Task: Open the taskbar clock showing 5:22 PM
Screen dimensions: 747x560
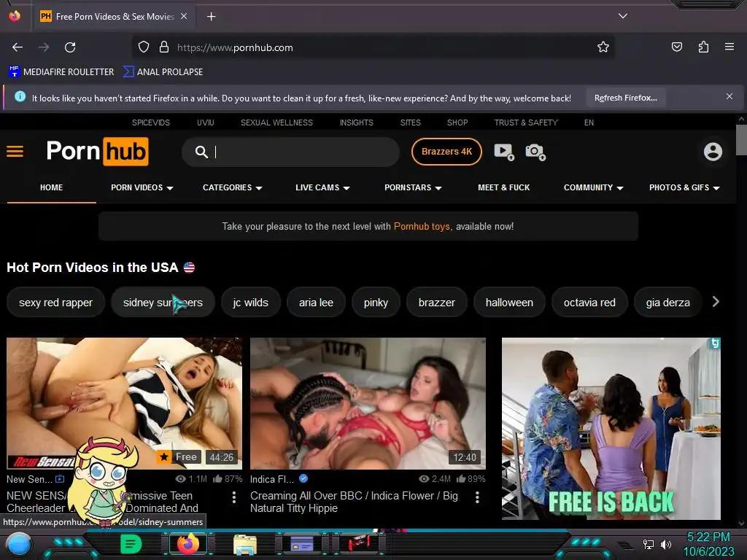Action: tap(708, 544)
